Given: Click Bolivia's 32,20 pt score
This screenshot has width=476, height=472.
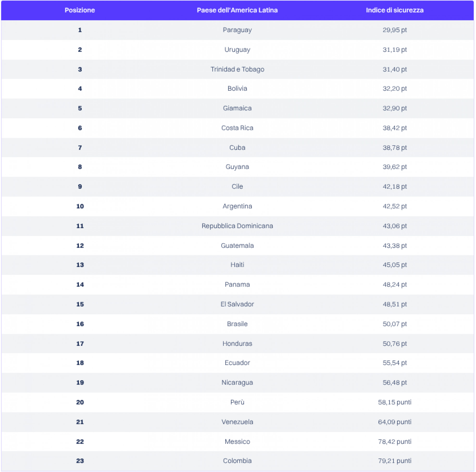Looking at the screenshot, I should 395,88.
